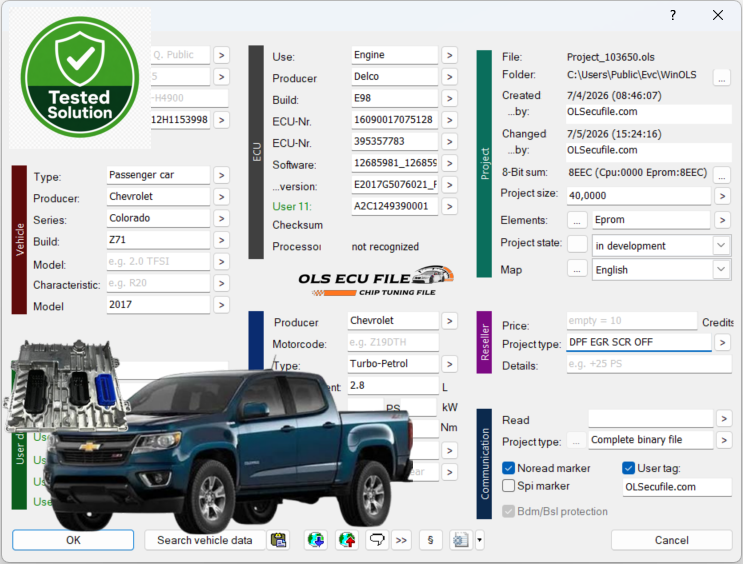
Task: Click arrow next to User 11 field
Action: (x=450, y=207)
